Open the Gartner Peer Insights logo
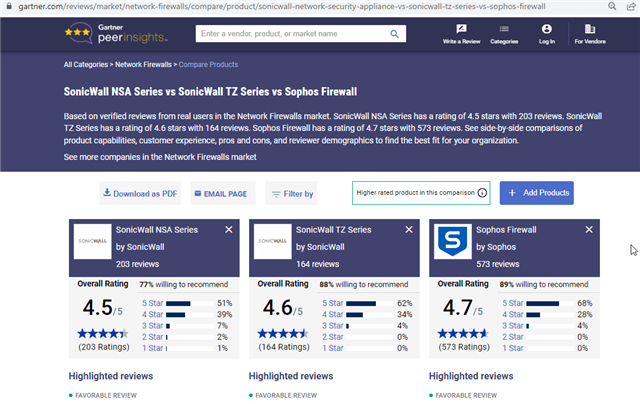The height and width of the screenshot is (404, 640). tap(116, 33)
